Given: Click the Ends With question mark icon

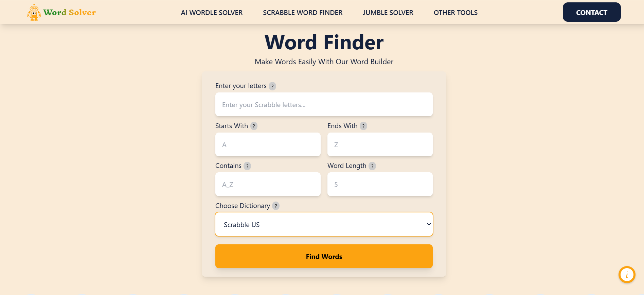Looking at the screenshot, I should point(363,126).
